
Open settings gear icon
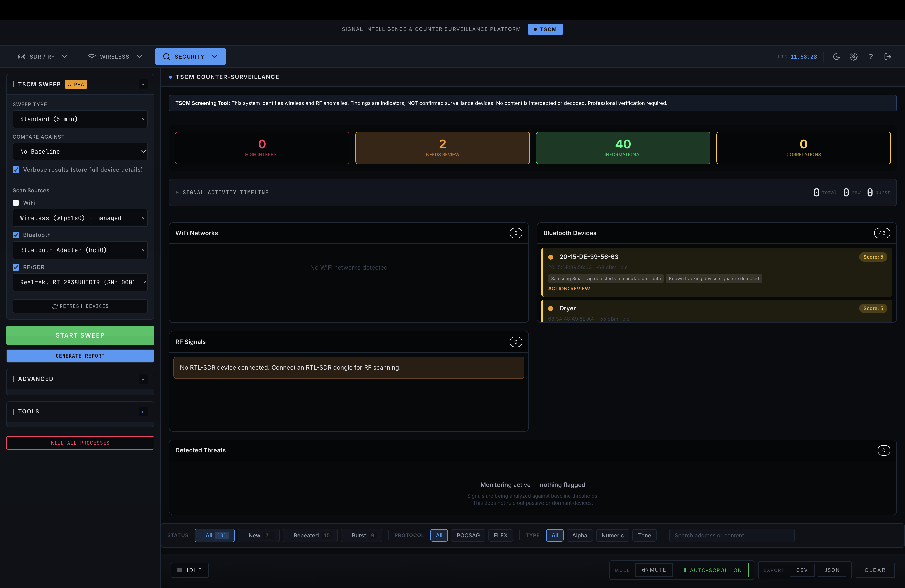coord(853,57)
